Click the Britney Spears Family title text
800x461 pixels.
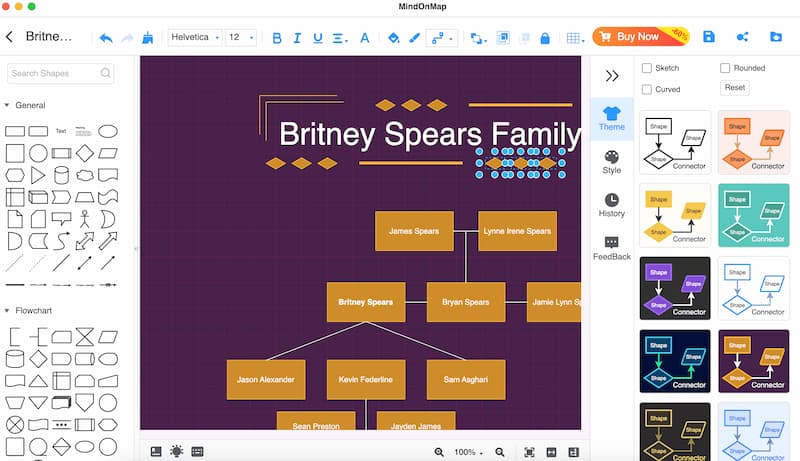[x=430, y=134]
